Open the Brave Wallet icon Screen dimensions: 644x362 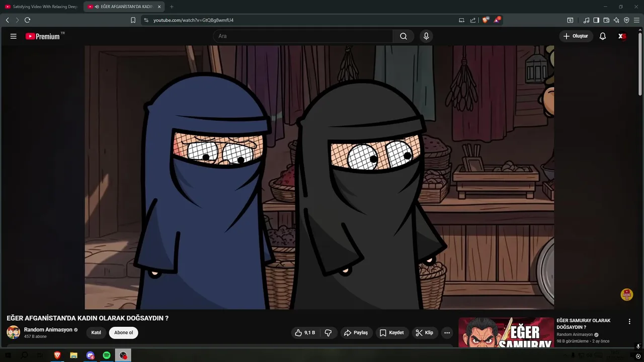pos(606,20)
